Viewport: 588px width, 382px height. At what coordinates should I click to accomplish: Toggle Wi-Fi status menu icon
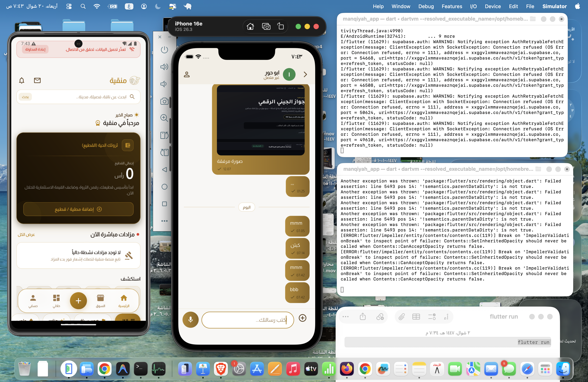coord(97,6)
